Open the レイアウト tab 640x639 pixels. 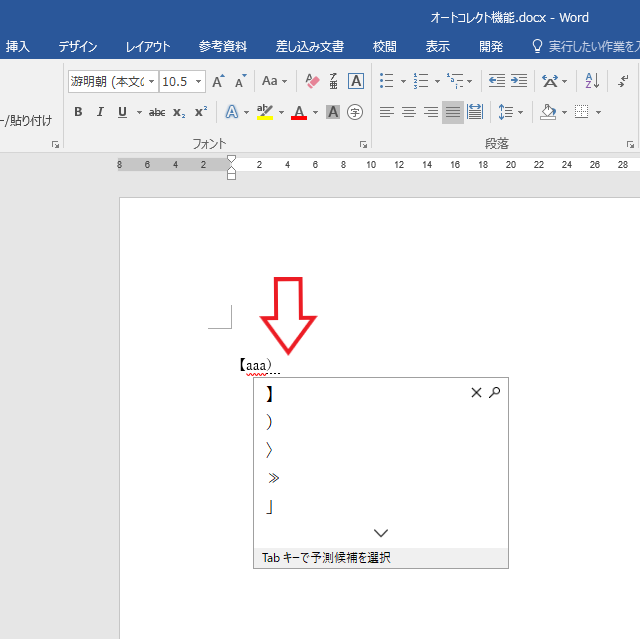(148, 47)
